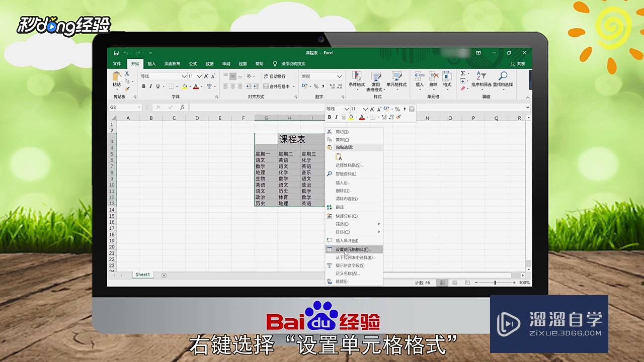The image size is (644, 362).
Task: Expand the Sort (排序) submenu
Action: [x=354, y=232]
